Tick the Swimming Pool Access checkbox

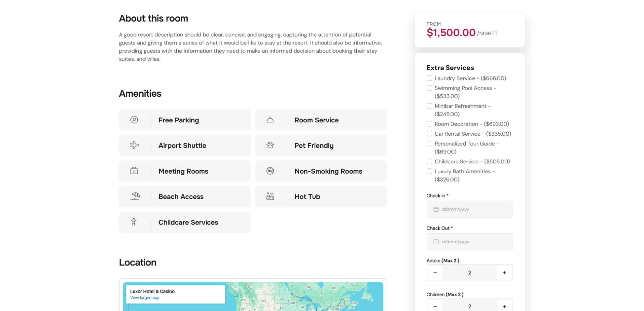point(429,88)
